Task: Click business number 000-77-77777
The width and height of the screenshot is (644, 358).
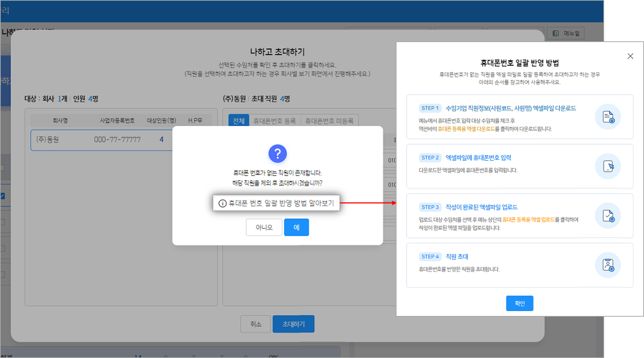Action: (117, 139)
